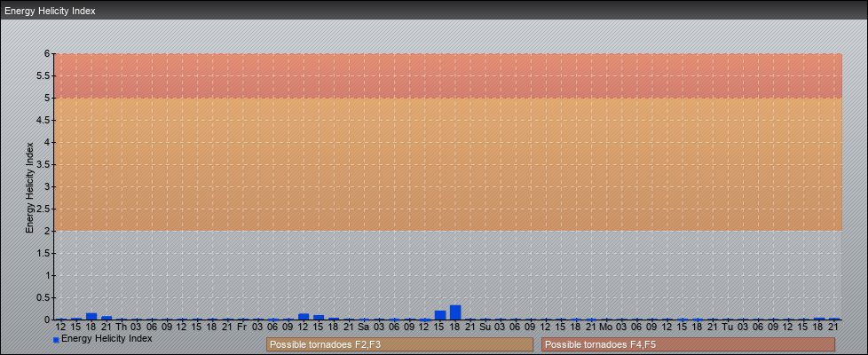This screenshot has height=355, width=868.
Task: Click the 2.5 value on y-axis
Action: 43,209
